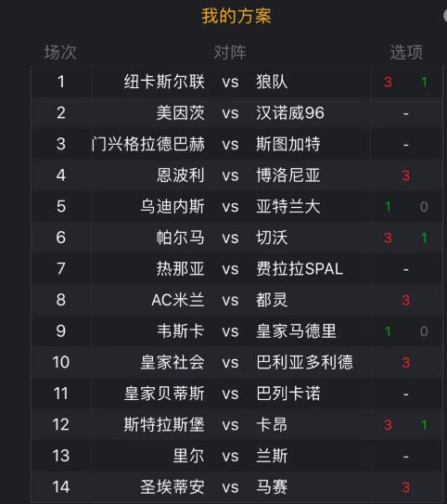Open match row 美因茨 vs 汉诺威96
The height and width of the screenshot is (504, 447).
coord(237,113)
